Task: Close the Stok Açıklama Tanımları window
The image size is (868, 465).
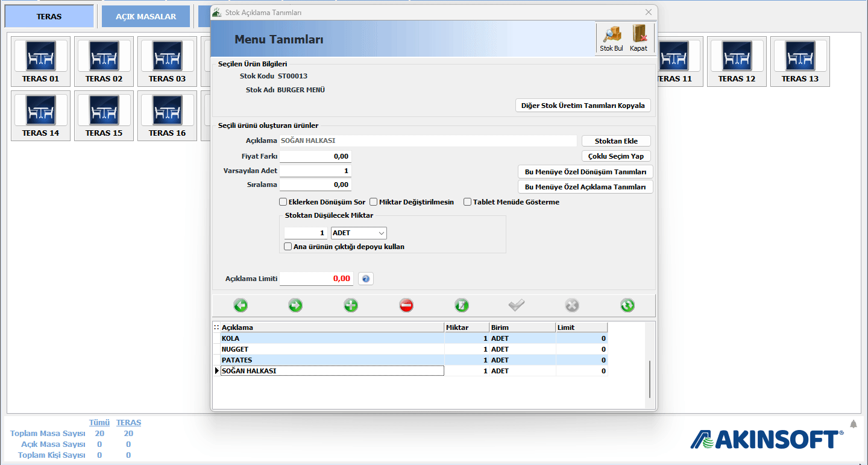Action: click(x=649, y=12)
